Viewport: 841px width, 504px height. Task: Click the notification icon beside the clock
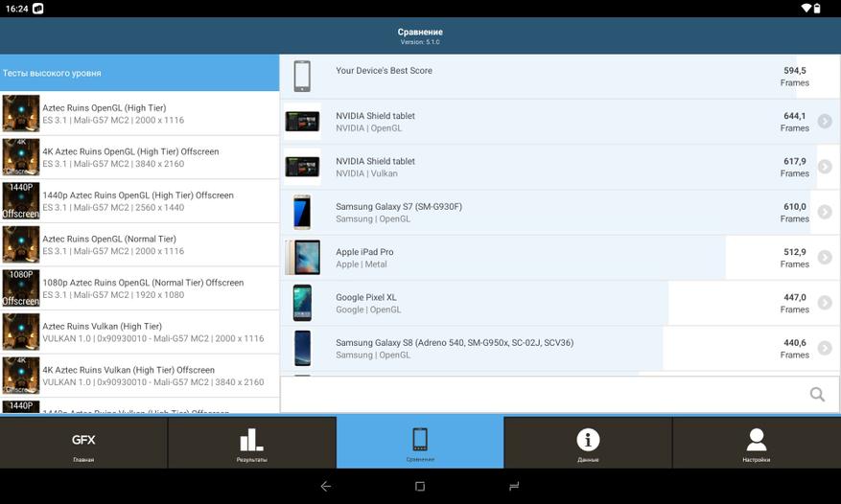pyautogui.click(x=38, y=9)
